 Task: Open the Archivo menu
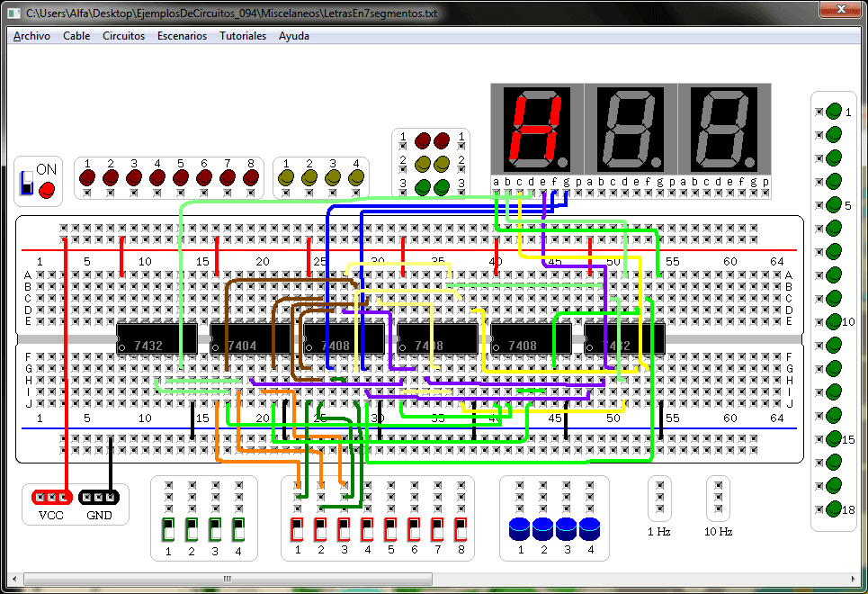click(x=31, y=36)
